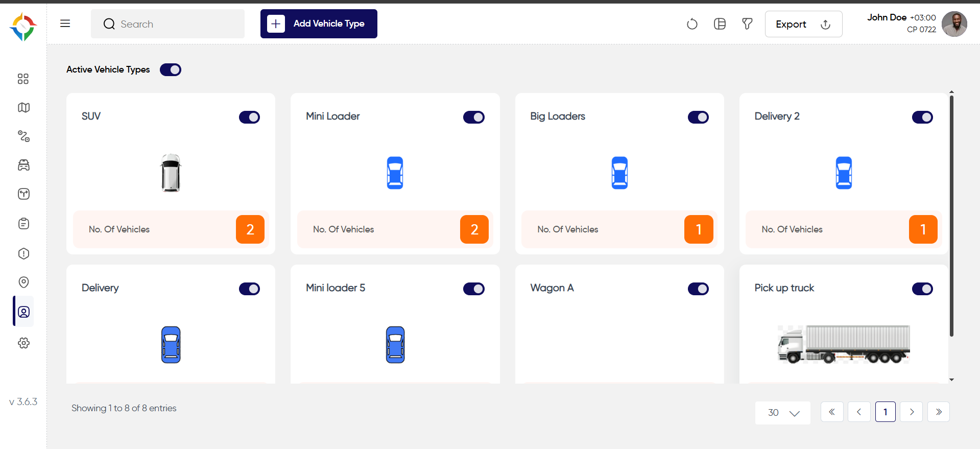Image resolution: width=980 pixels, height=449 pixels.
Task: Click the 'Mini loader 5' card title
Action: point(336,288)
